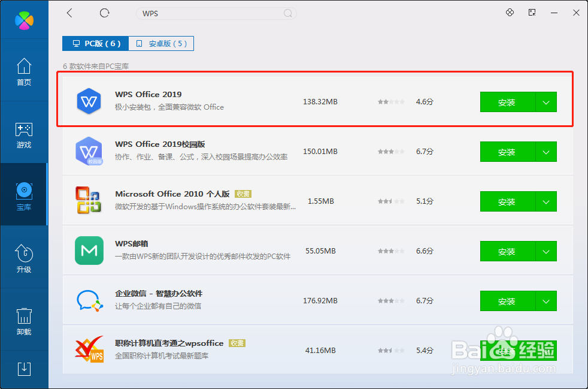Viewport: 588px width, 389px height.
Task: Click the 收费 badge beside Microsoft Office 2010
Action: coord(243,194)
